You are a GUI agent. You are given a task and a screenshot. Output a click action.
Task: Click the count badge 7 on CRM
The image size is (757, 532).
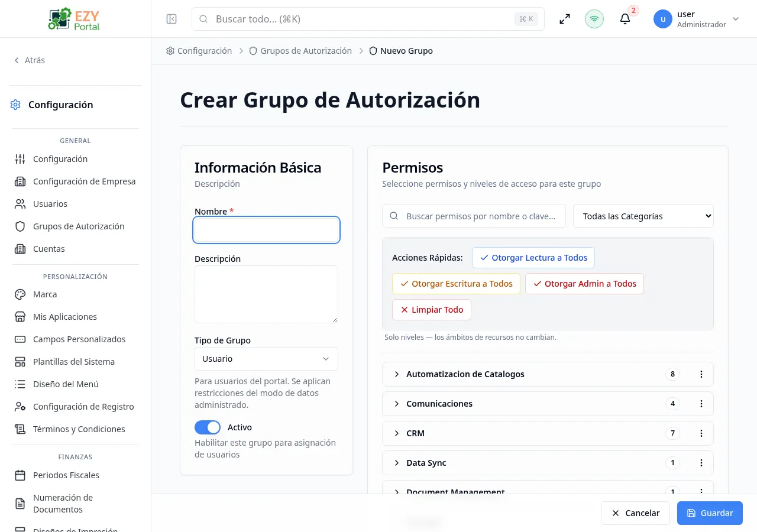tap(672, 433)
